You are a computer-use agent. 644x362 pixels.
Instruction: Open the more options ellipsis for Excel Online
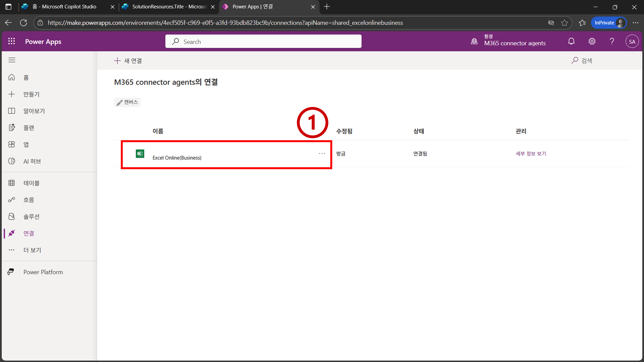pos(322,153)
